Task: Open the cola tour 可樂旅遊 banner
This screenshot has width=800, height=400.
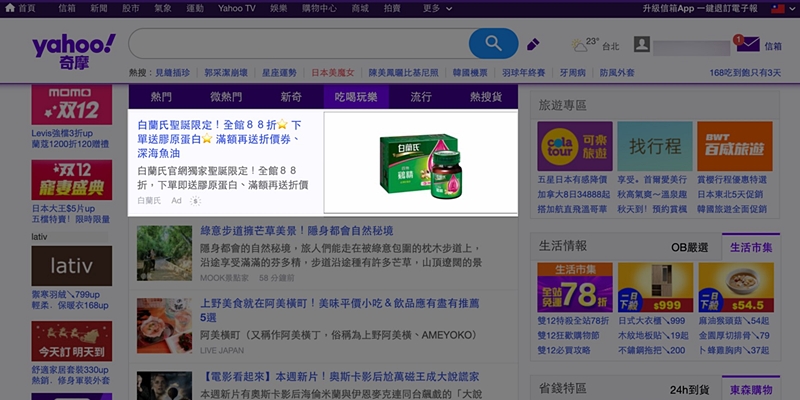Action: tap(573, 147)
